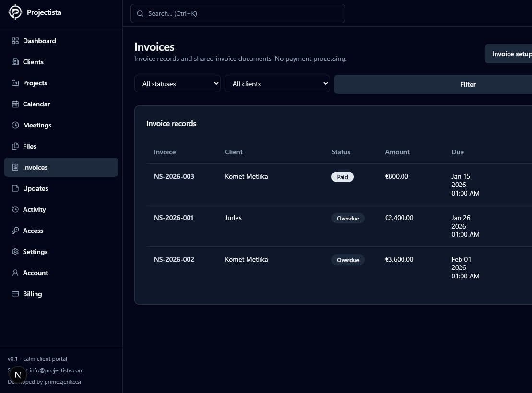Click the Status column header
This screenshot has height=393, width=532.
coord(341,152)
